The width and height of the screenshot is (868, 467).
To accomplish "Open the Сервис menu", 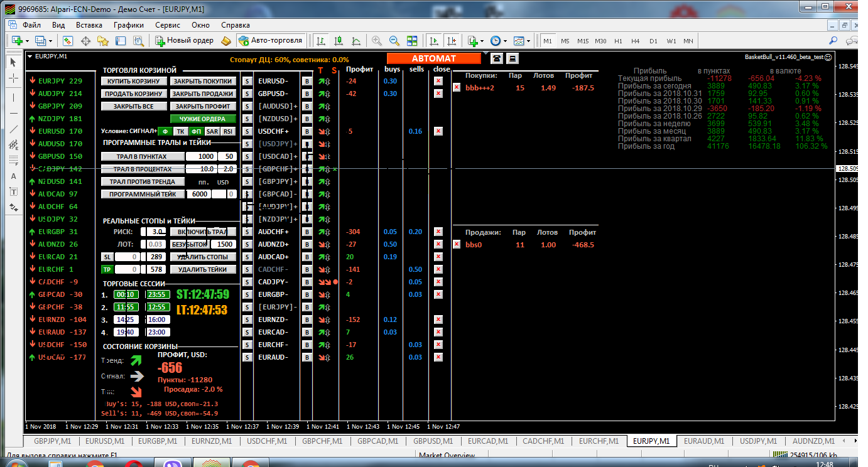I will click(x=168, y=25).
